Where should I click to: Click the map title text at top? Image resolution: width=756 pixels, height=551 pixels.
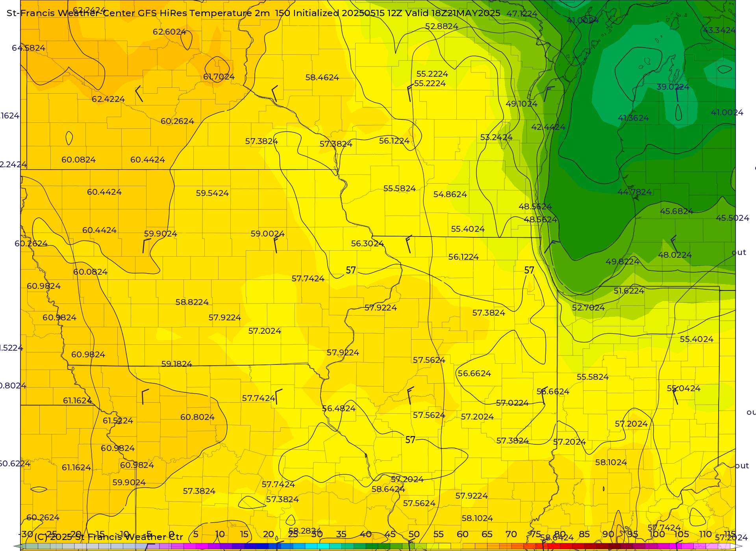tap(254, 13)
